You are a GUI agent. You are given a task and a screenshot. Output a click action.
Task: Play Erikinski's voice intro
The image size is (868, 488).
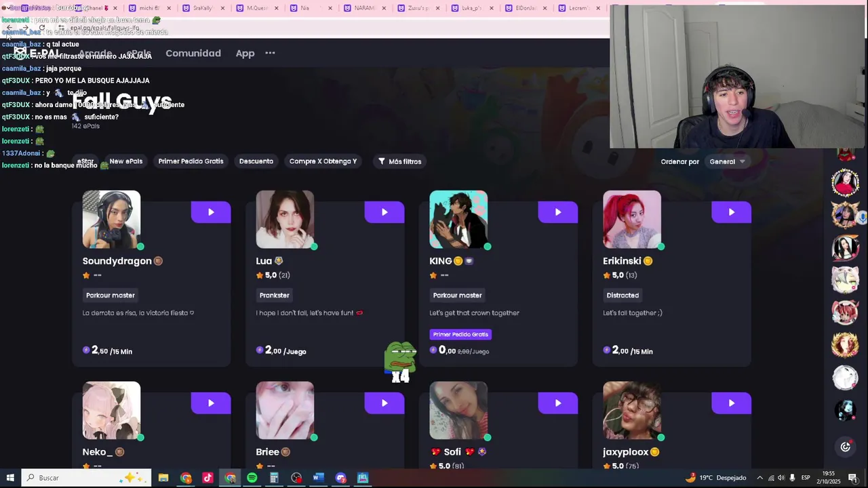(x=732, y=212)
